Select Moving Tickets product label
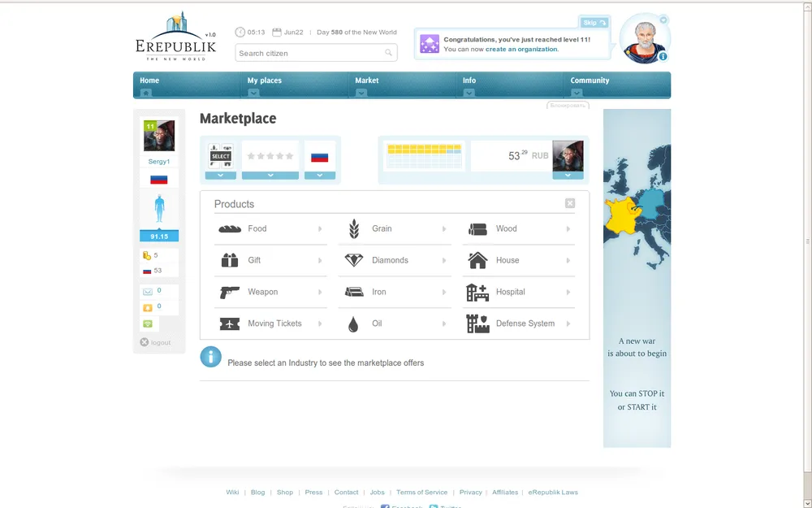Viewport: 812px width, 508px height. [x=274, y=323]
